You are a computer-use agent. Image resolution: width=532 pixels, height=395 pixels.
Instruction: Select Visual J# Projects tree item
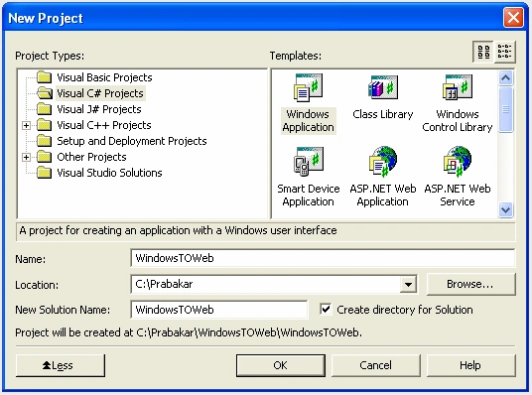pyautogui.click(x=99, y=109)
